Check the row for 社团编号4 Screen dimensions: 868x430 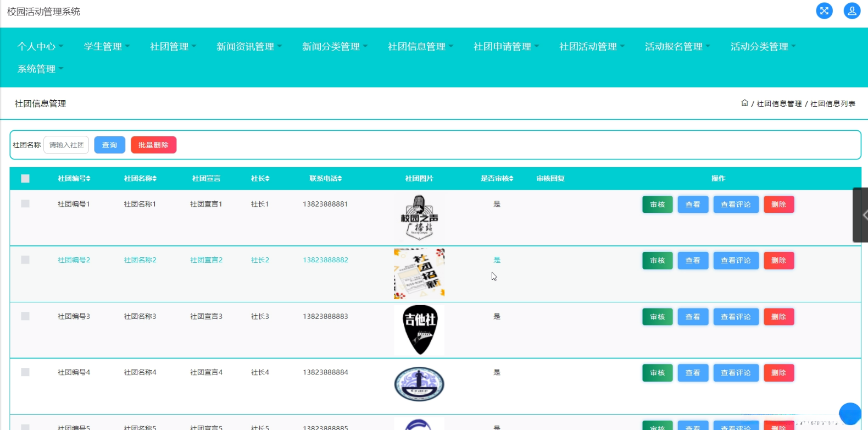click(x=25, y=372)
